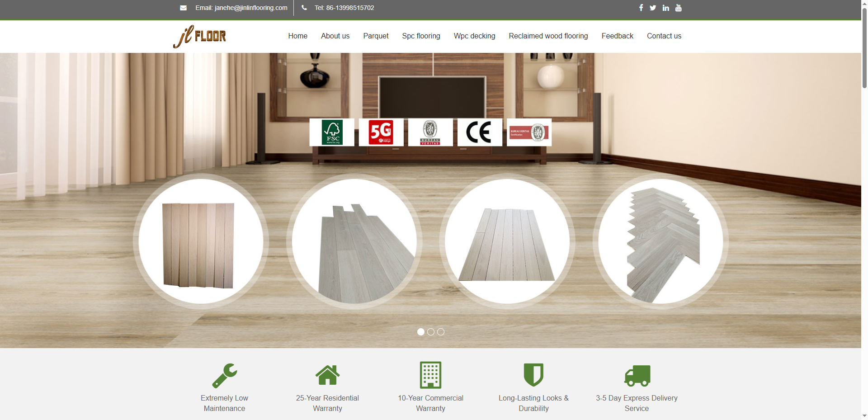Click the Contact us link

[664, 36]
